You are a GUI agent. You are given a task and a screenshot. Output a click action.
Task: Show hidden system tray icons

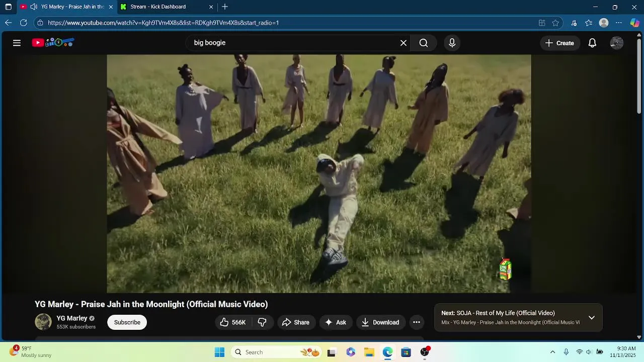click(552, 352)
